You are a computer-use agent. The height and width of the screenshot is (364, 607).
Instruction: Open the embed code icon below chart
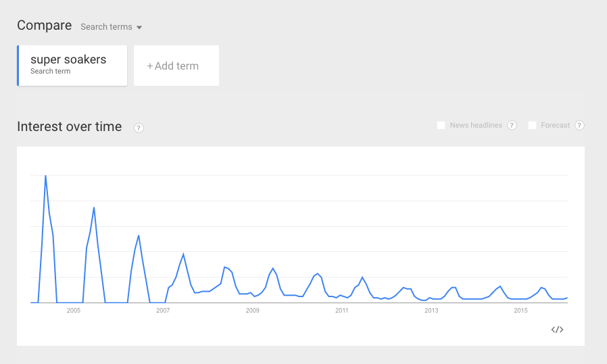557,330
